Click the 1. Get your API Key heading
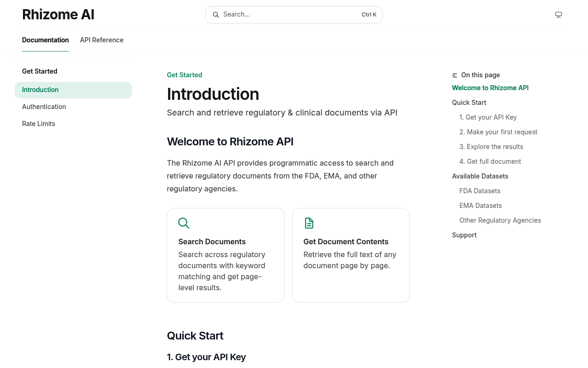This screenshot has height=368, width=588. (x=206, y=357)
